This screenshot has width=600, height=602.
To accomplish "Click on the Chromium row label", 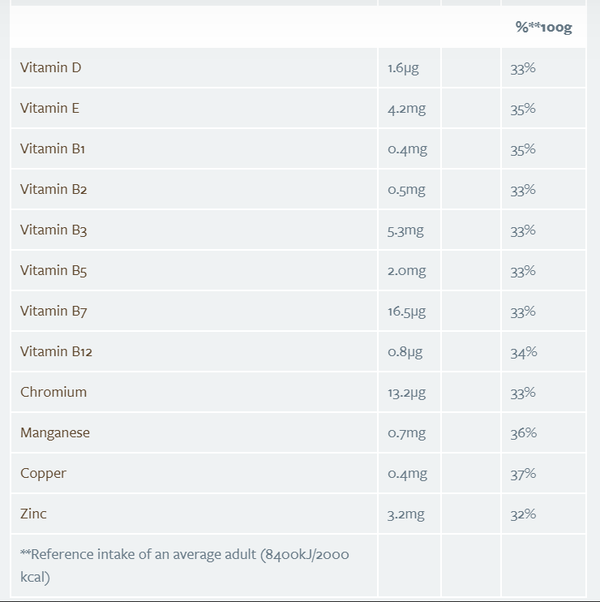I will coord(54,392).
